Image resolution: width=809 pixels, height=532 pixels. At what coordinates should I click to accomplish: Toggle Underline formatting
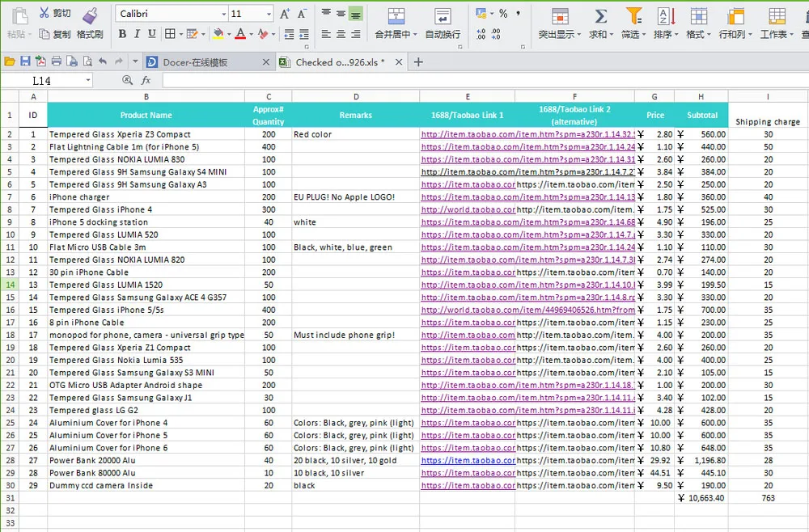tap(152, 34)
